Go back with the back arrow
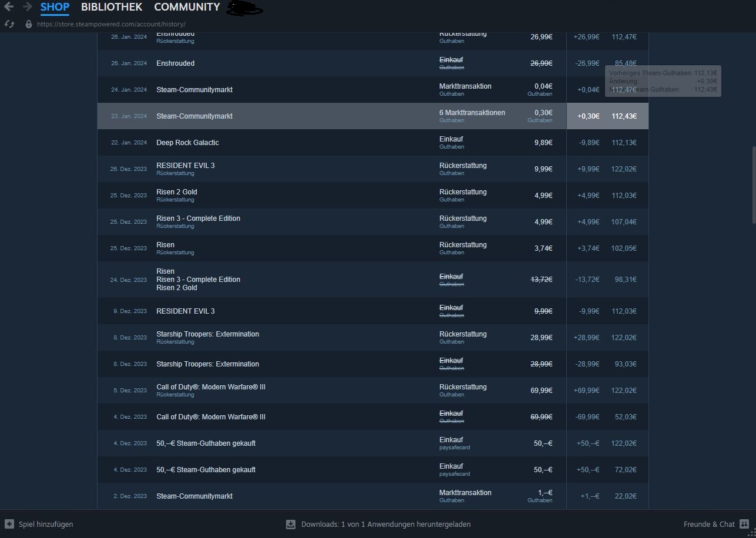This screenshot has width=756, height=538. (x=9, y=7)
